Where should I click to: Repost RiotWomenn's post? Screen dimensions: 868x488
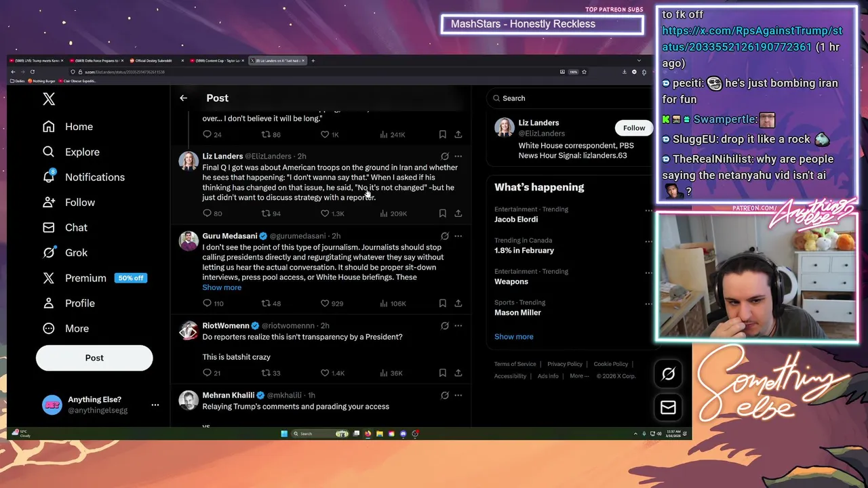click(266, 373)
